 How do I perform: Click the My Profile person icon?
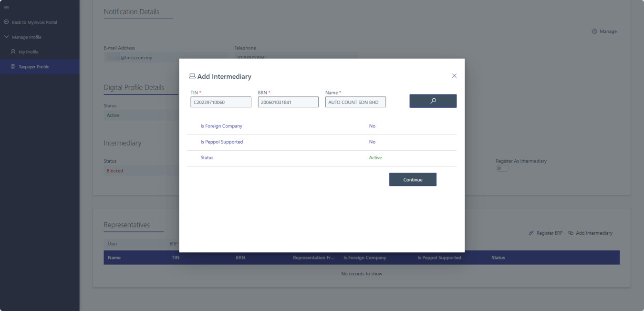pos(13,52)
